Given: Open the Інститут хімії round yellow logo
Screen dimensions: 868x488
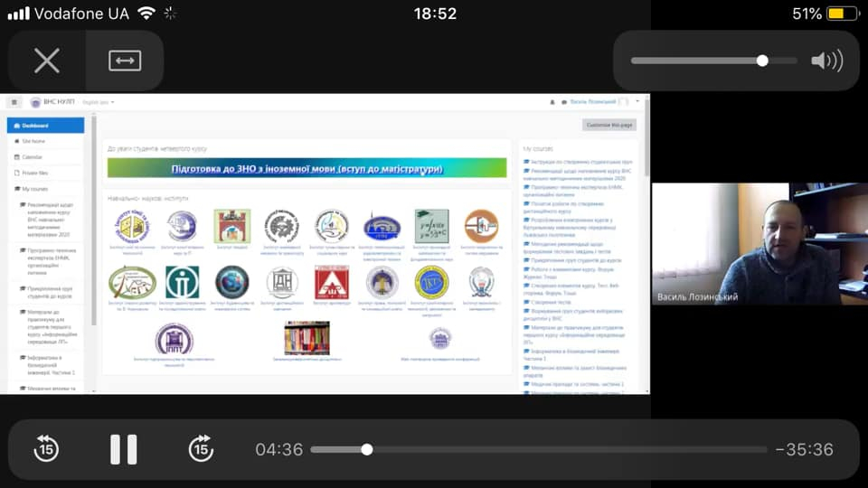Looking at the screenshot, I should coord(132,226).
